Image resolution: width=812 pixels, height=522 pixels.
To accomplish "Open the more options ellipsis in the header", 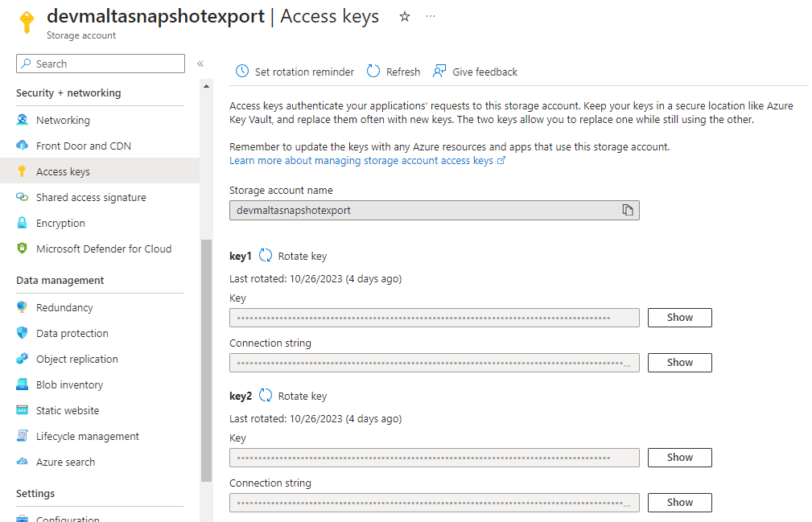I will [x=431, y=17].
